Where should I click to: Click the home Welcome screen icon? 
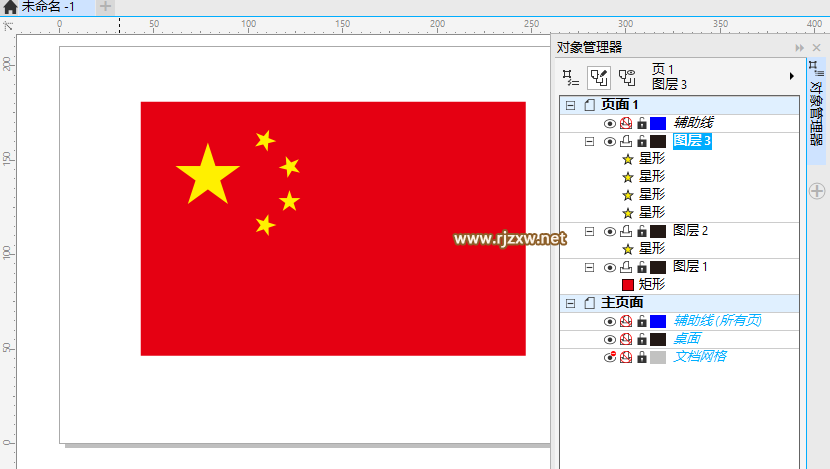pos(10,6)
